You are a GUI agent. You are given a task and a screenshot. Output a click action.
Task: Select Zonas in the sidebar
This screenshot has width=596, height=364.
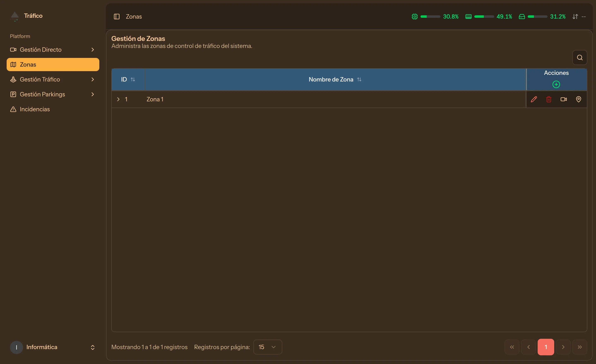click(53, 65)
